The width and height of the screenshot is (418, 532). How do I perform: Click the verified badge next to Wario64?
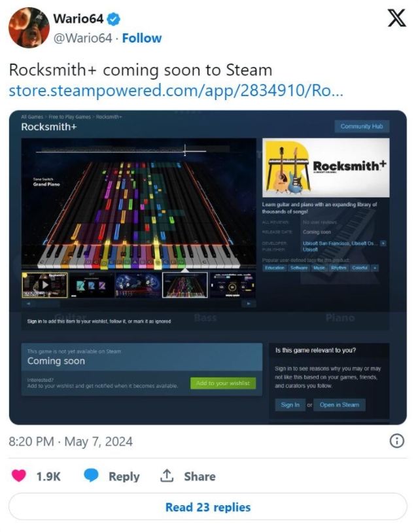(114, 19)
